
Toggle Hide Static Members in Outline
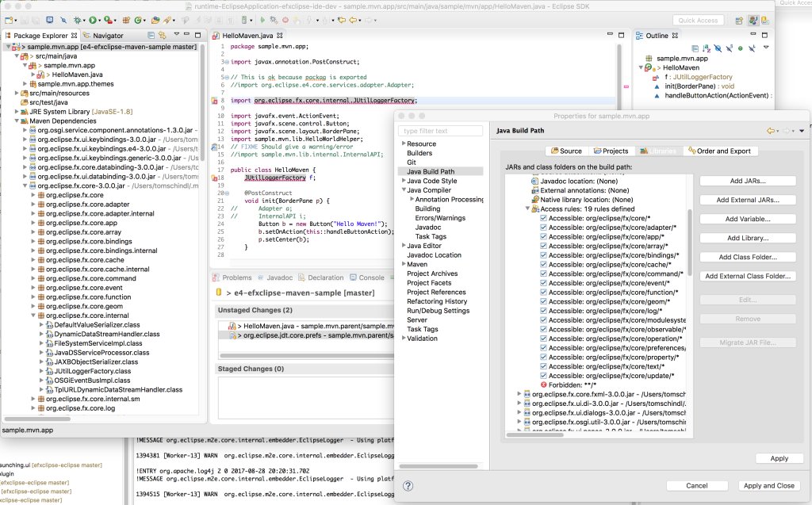730,48
